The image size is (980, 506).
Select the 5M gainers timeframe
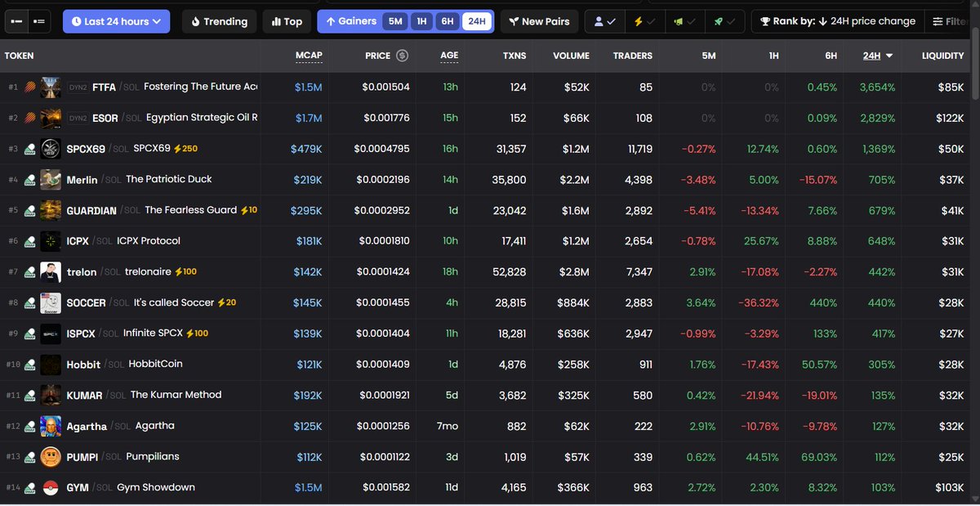(x=395, y=21)
